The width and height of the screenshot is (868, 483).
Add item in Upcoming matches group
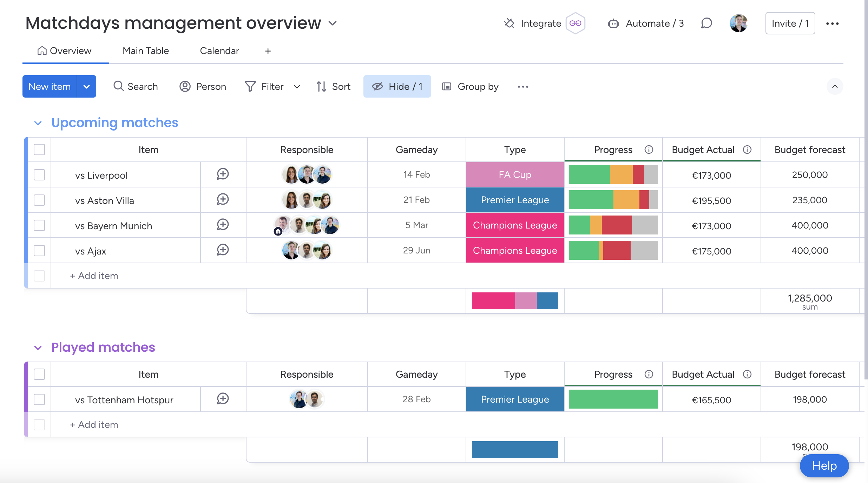[x=94, y=276]
